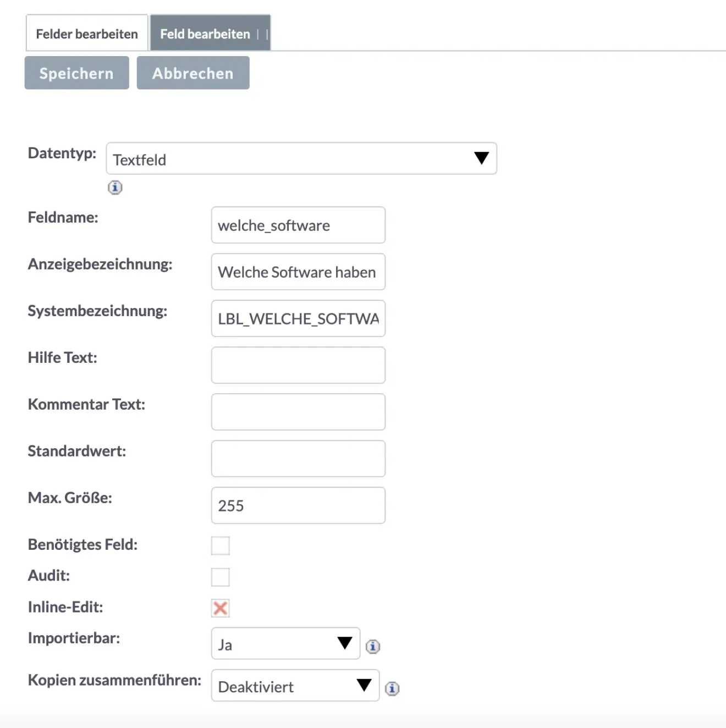Focus the Systembezeichnung input field
Screen dimensions: 726x728
tap(298, 319)
